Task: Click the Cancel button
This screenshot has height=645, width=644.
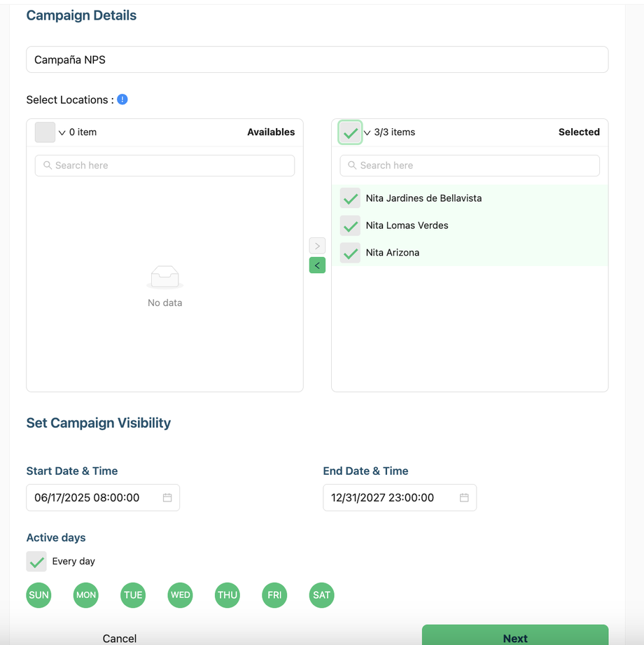Action: click(x=120, y=637)
